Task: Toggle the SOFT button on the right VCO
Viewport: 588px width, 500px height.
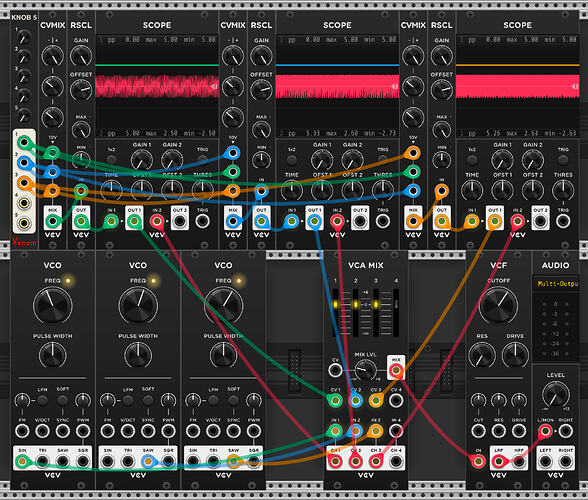Action: [234, 400]
